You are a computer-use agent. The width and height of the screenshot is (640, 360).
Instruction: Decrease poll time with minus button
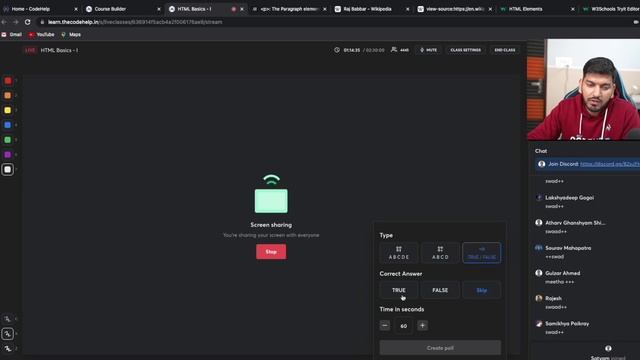click(x=384, y=325)
